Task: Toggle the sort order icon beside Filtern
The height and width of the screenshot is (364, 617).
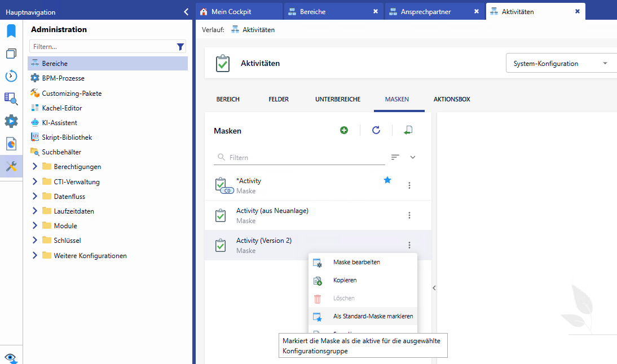Action: pos(395,157)
